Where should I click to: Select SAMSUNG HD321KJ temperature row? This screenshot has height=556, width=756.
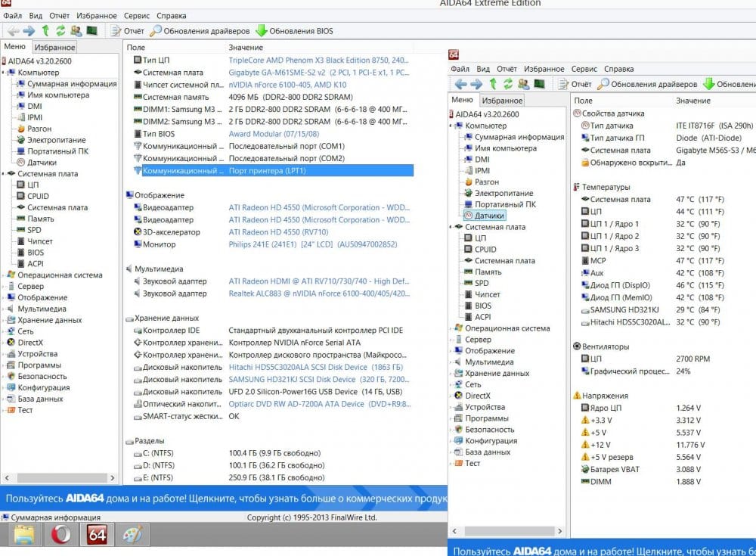pos(650,309)
